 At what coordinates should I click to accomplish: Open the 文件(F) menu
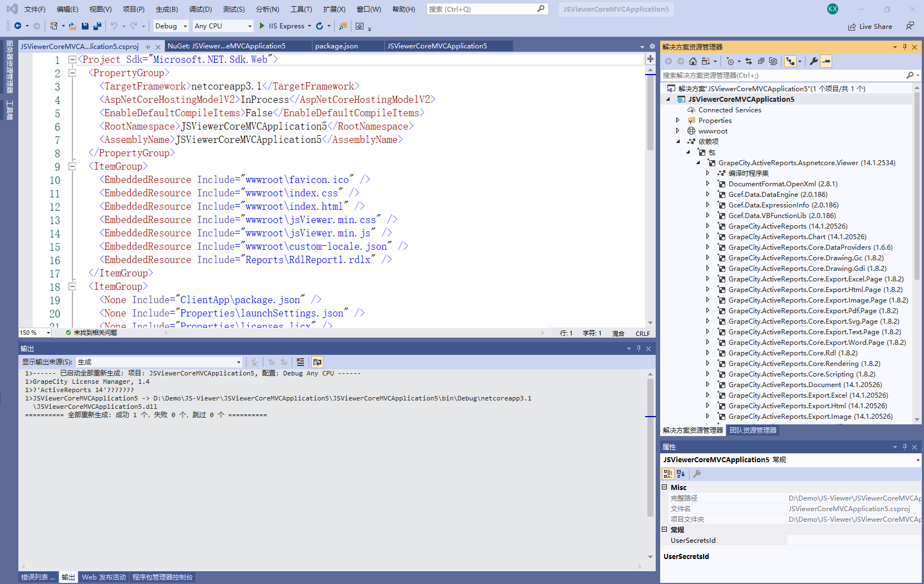[x=35, y=9]
